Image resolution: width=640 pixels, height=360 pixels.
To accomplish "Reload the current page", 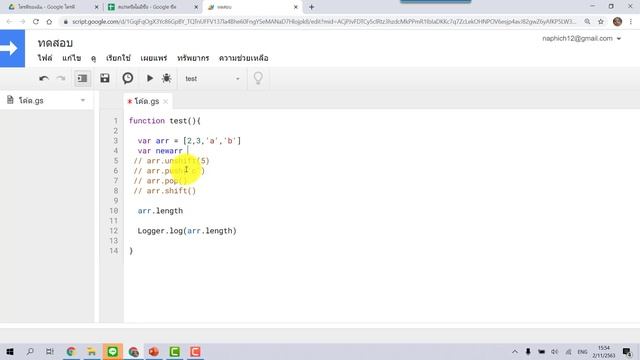I will point(36,22).
